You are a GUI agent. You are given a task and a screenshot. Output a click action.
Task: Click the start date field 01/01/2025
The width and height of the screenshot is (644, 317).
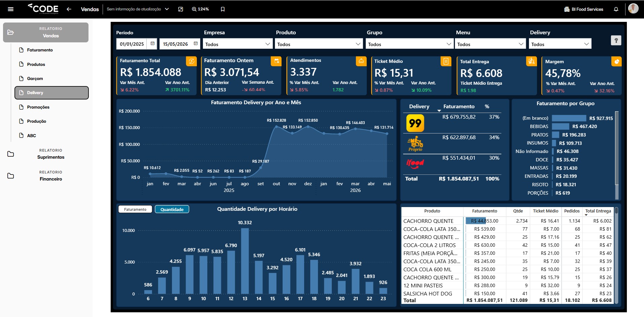[x=132, y=44]
